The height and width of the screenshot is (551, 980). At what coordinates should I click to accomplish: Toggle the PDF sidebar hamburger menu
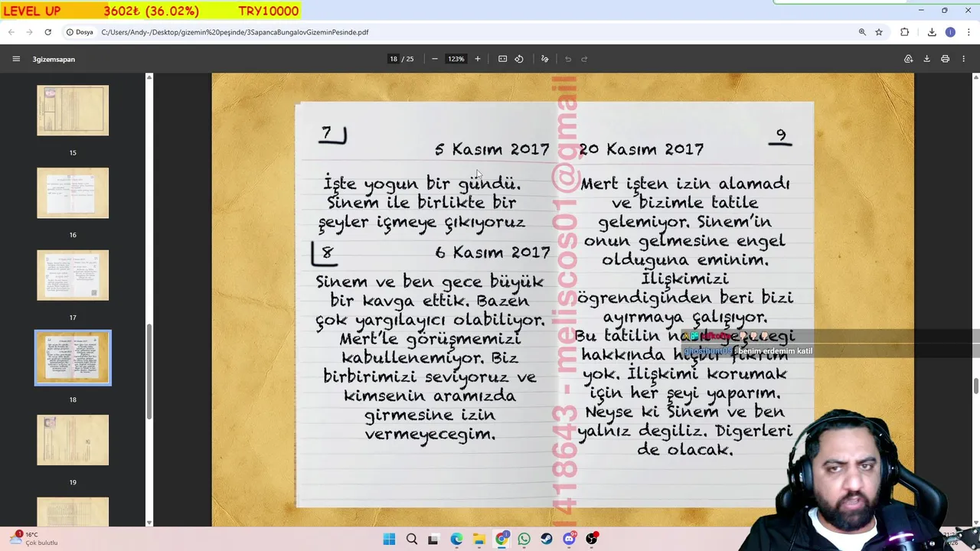[x=16, y=59]
